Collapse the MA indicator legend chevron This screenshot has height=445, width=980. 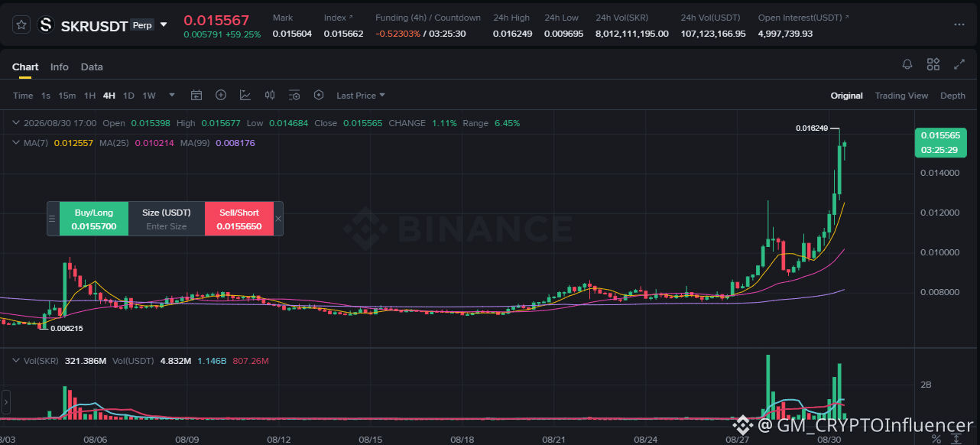click(x=17, y=143)
